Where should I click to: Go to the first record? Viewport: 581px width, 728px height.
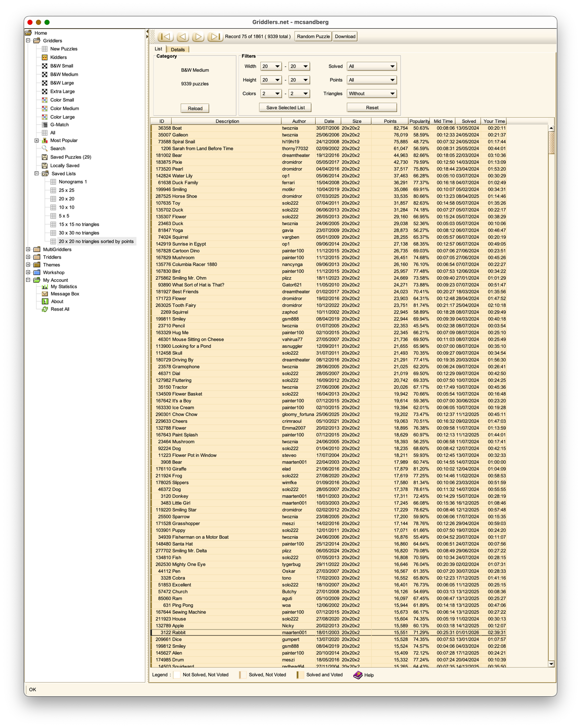tap(165, 36)
